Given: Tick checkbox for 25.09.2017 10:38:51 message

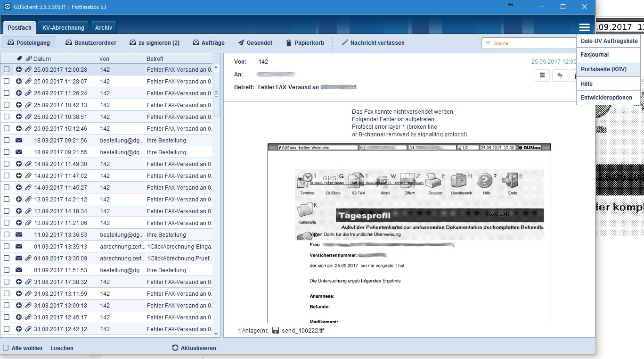Looking at the screenshot, I should 7,117.
